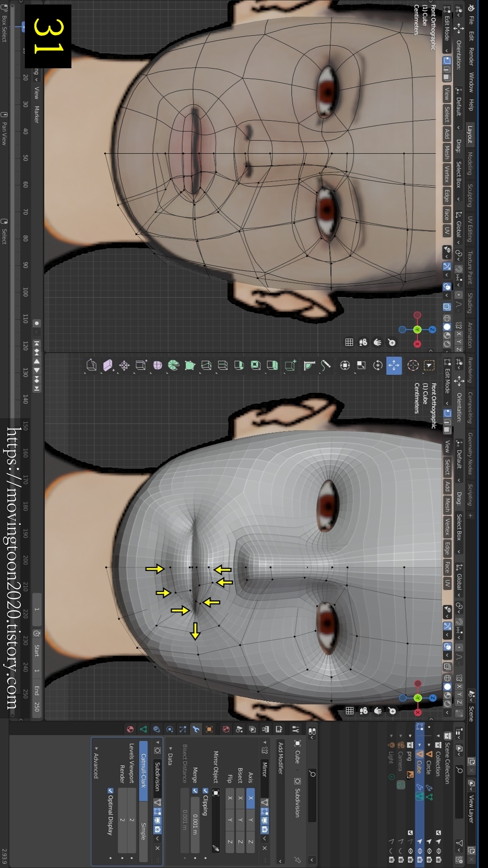The height and width of the screenshot is (868, 488).
Task: Expand the Advanced section of Subdivision modifier
Action: [96, 749]
